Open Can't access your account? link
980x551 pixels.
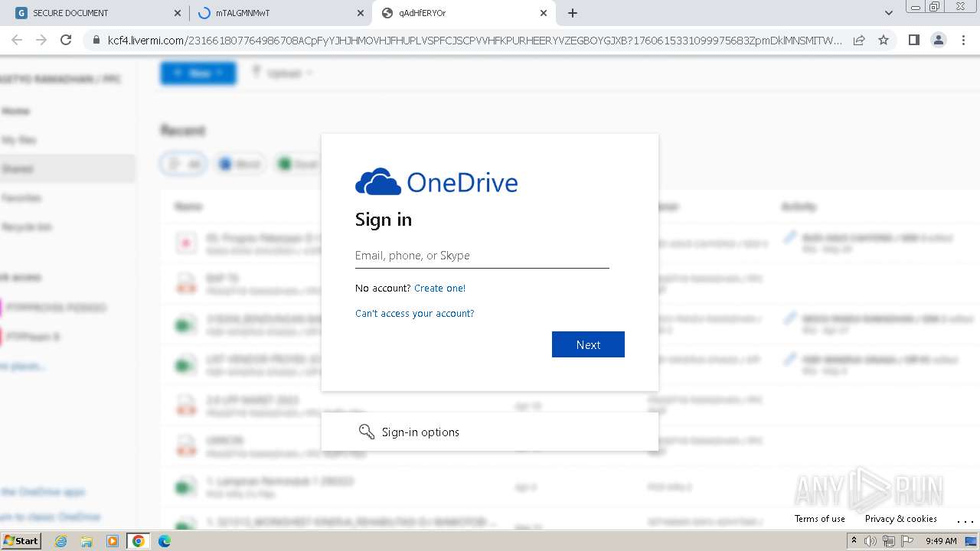click(x=415, y=314)
